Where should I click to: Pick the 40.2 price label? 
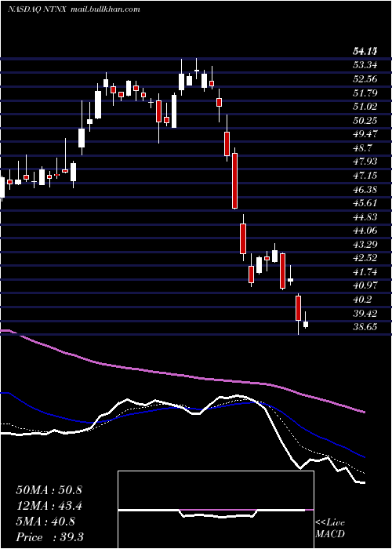coord(362,300)
